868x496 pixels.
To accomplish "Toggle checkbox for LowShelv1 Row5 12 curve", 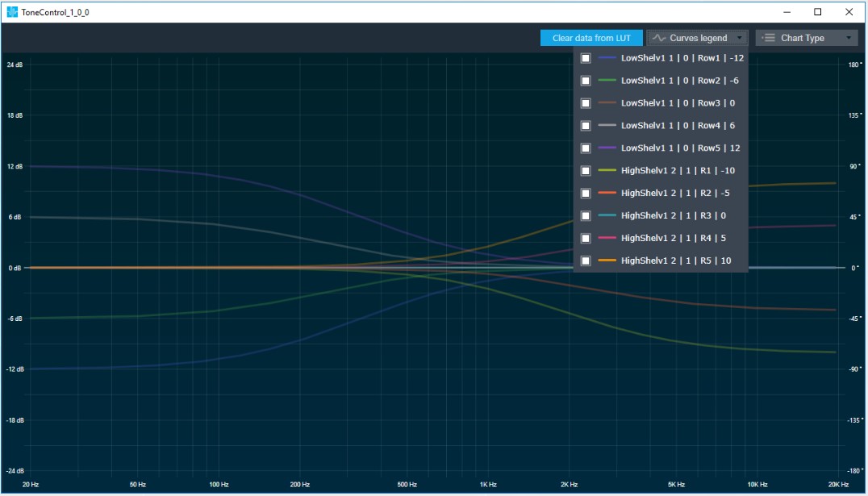I will 586,148.
